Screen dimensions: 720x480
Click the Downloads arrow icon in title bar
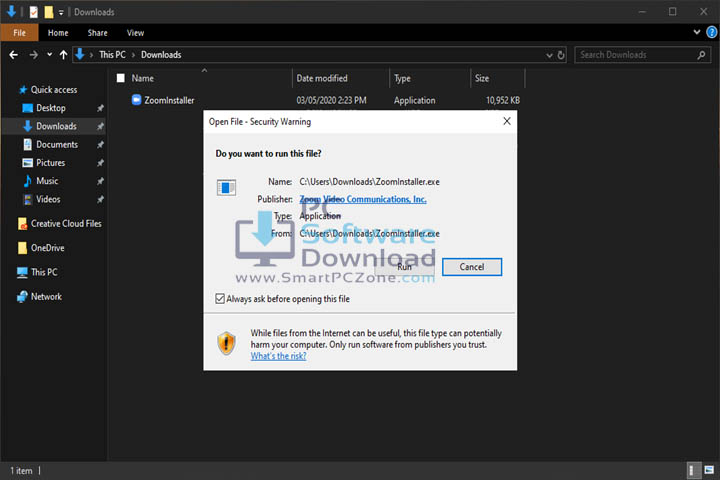point(12,11)
